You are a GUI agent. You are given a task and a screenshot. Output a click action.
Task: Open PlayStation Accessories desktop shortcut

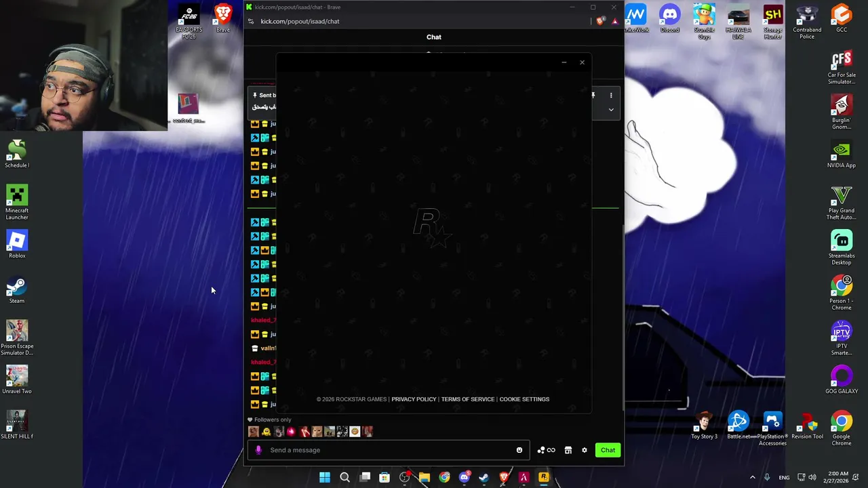pos(772,428)
